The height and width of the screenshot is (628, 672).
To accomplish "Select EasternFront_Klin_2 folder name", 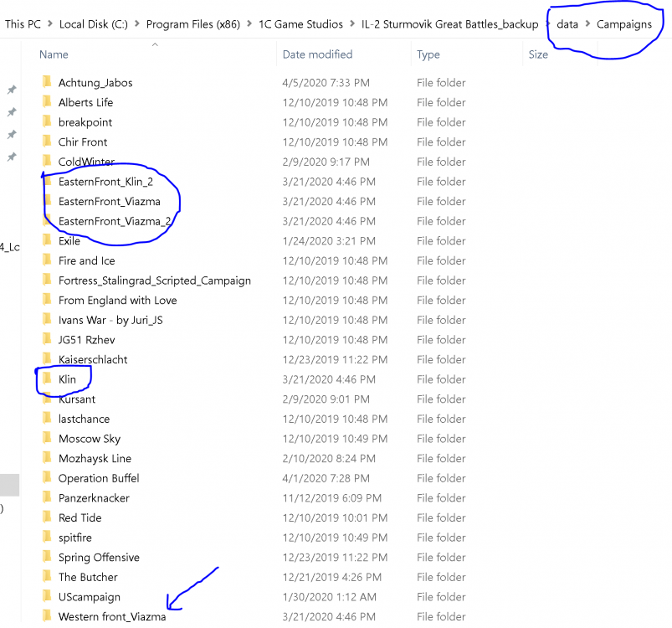I will pos(105,182).
